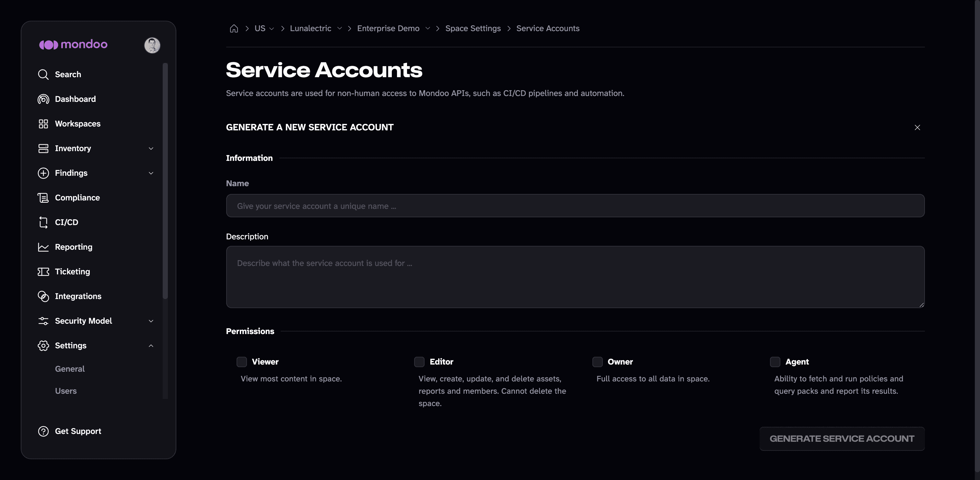
Task: Focus the Description text area
Action: coord(575,277)
